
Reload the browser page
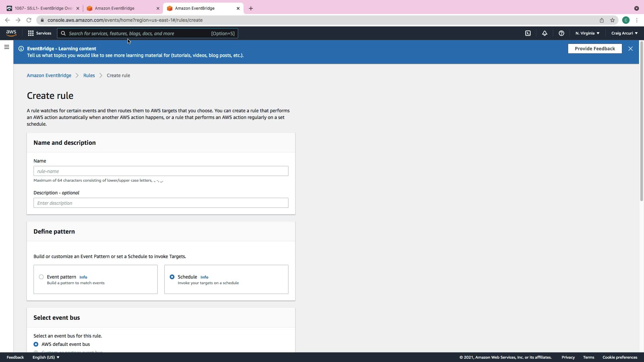pos(29,20)
